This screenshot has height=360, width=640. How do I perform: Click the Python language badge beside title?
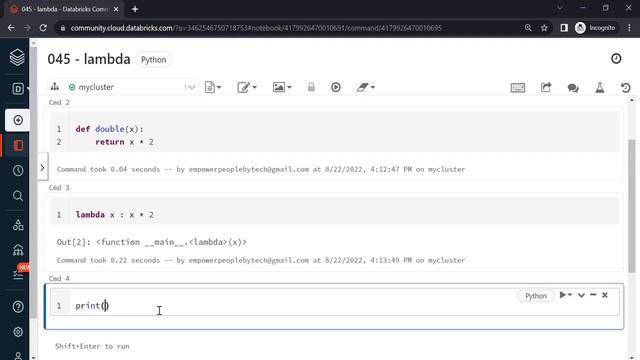(153, 60)
